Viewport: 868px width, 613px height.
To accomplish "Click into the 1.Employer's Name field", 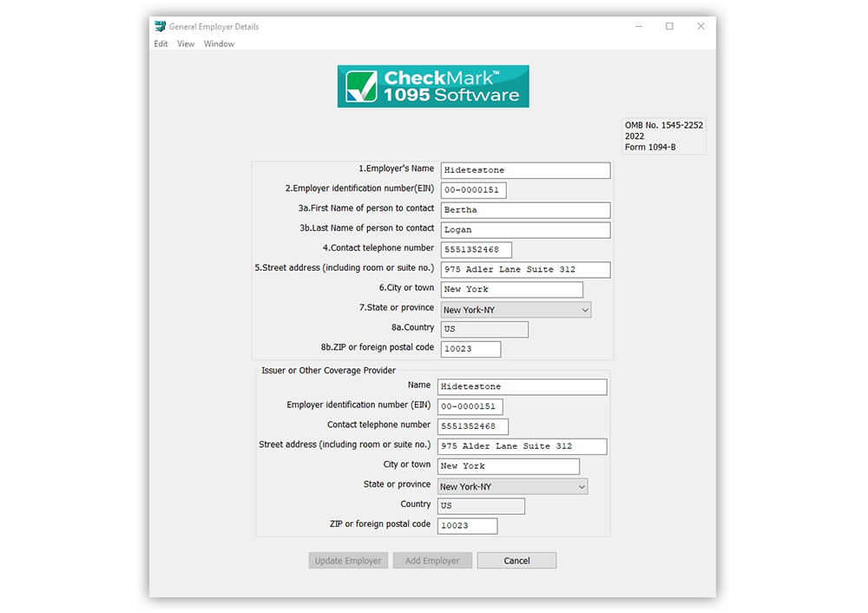I will [525, 170].
